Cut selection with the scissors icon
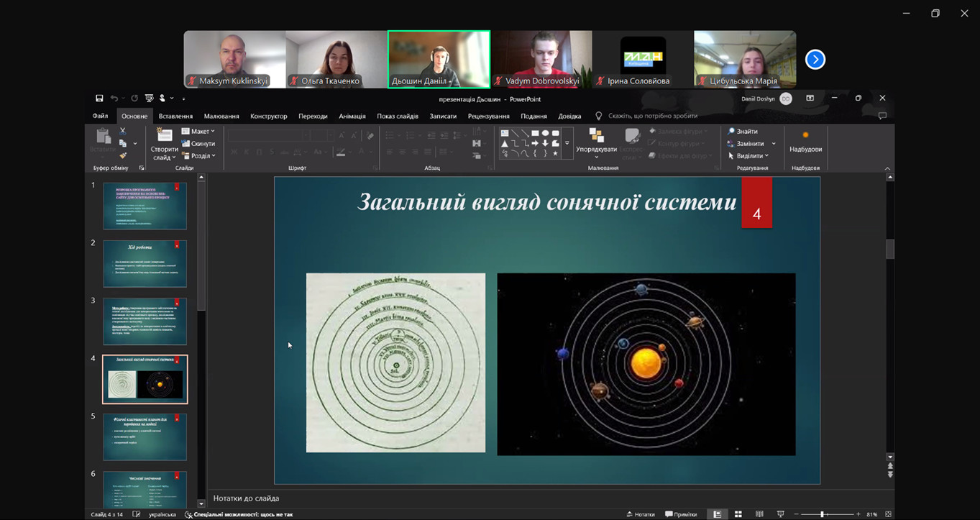The height and width of the screenshot is (520, 980). tap(123, 131)
